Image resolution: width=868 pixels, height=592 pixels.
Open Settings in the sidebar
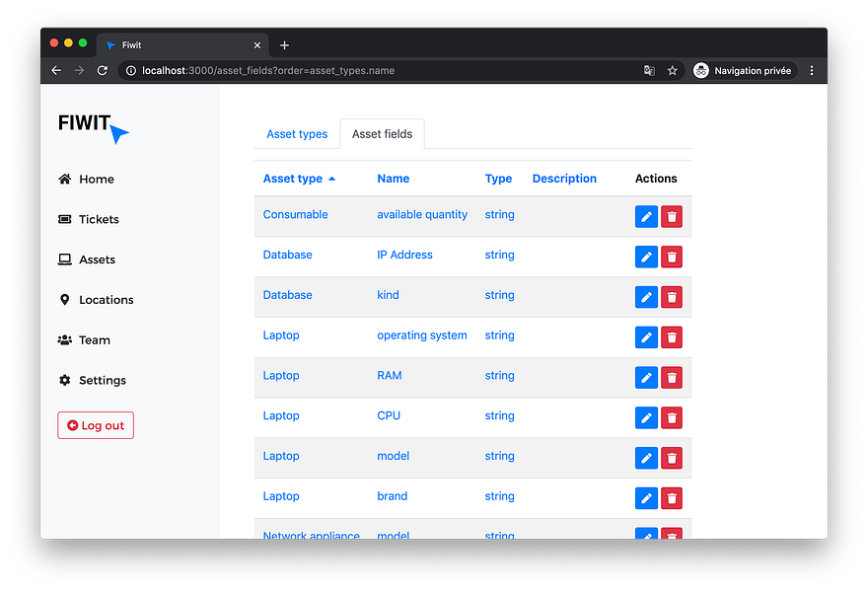click(x=92, y=381)
